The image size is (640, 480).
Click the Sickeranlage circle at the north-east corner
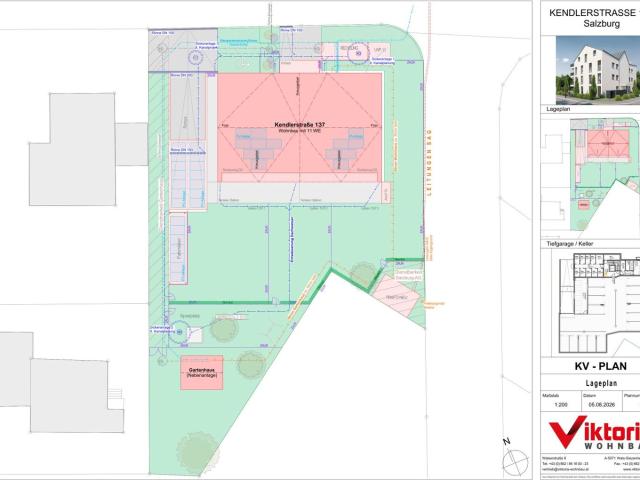(x=358, y=53)
